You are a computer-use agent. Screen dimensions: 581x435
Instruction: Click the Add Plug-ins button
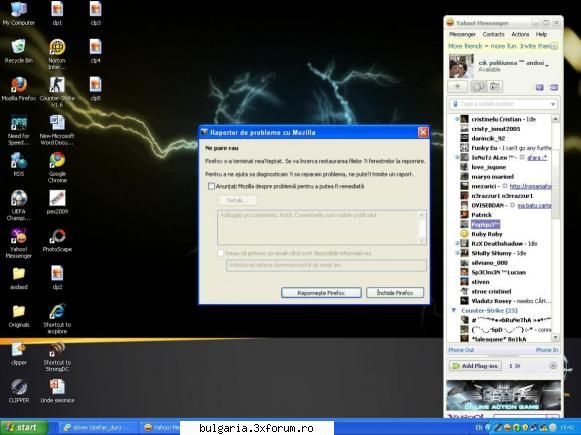pos(475,366)
